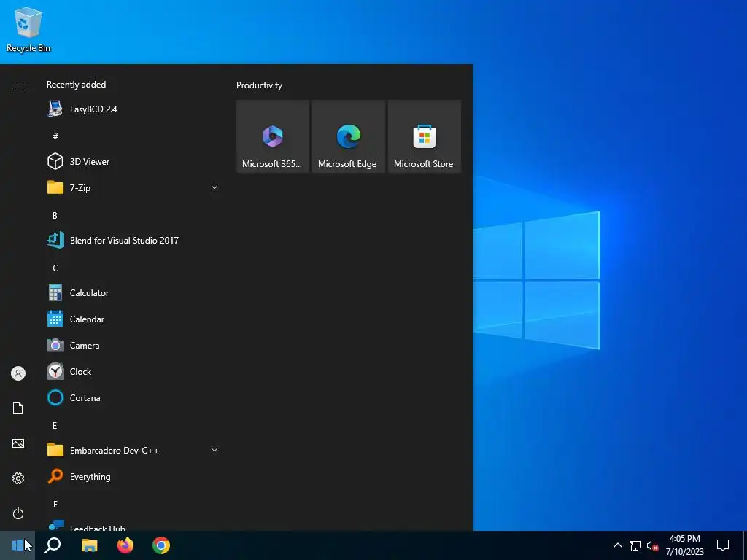The height and width of the screenshot is (560, 747).
Task: Click the 'B' letter group header
Action: [55, 215]
